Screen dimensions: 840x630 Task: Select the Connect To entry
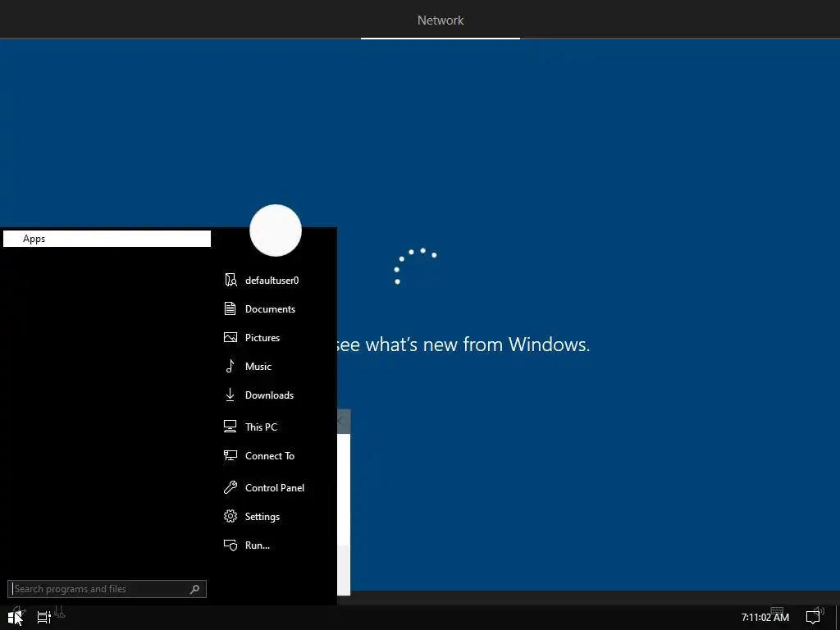point(269,456)
